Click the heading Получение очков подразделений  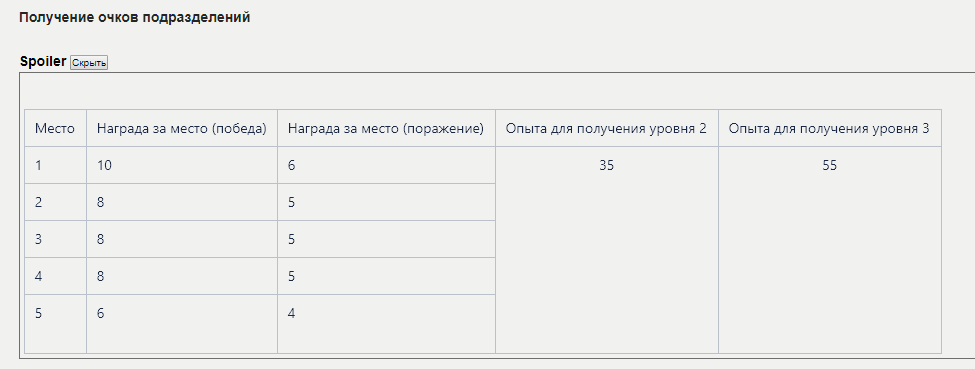134,17
